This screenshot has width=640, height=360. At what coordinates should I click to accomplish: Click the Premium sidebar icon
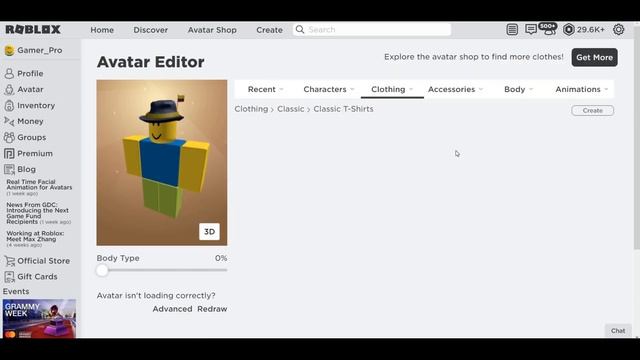point(9,153)
